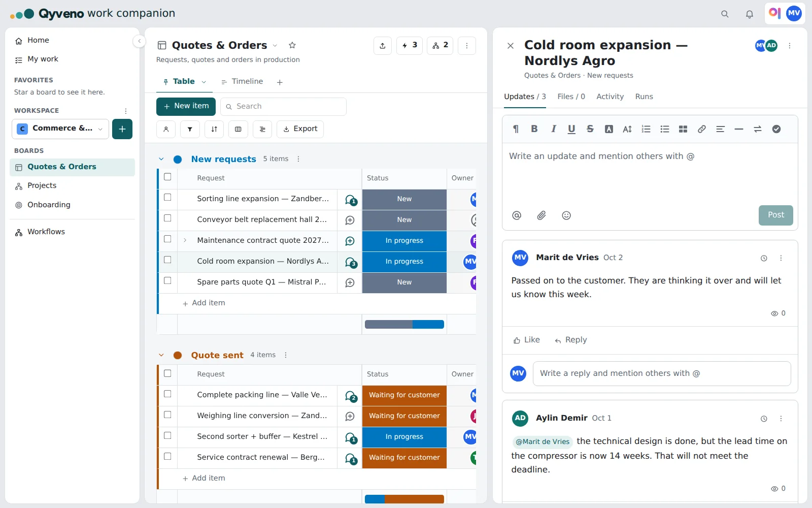Viewport: 812px width, 508px height.
Task: Open the Commerce workspace dropdown
Action: (x=60, y=129)
